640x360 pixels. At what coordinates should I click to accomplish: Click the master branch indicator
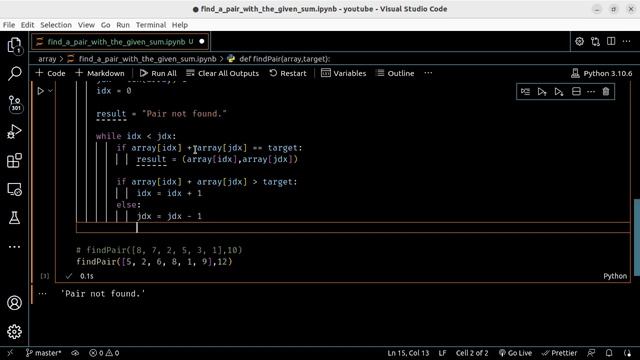[43, 353]
